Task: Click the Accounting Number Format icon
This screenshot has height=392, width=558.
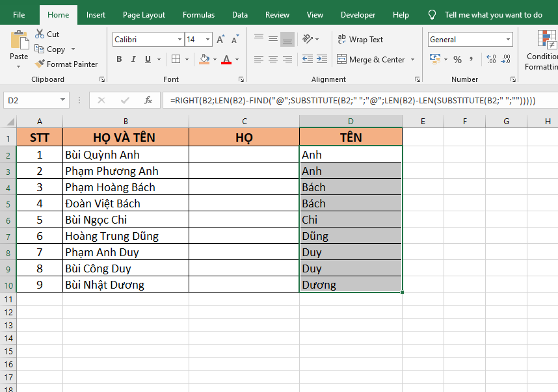Action: (435, 59)
